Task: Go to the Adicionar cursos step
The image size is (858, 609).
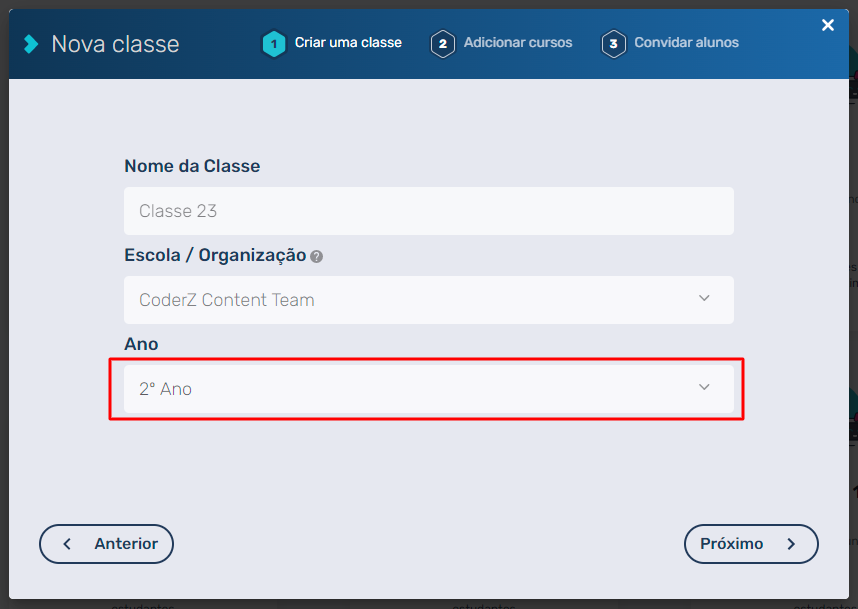Action: point(518,43)
